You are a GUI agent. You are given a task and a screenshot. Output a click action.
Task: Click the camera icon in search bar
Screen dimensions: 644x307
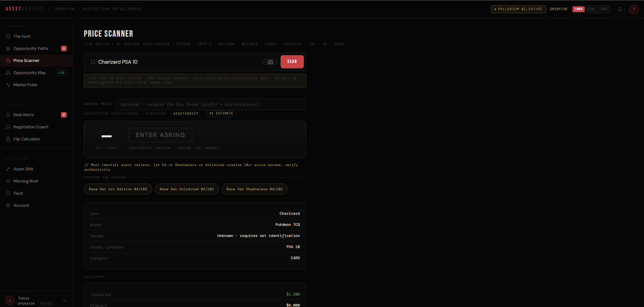(270, 62)
